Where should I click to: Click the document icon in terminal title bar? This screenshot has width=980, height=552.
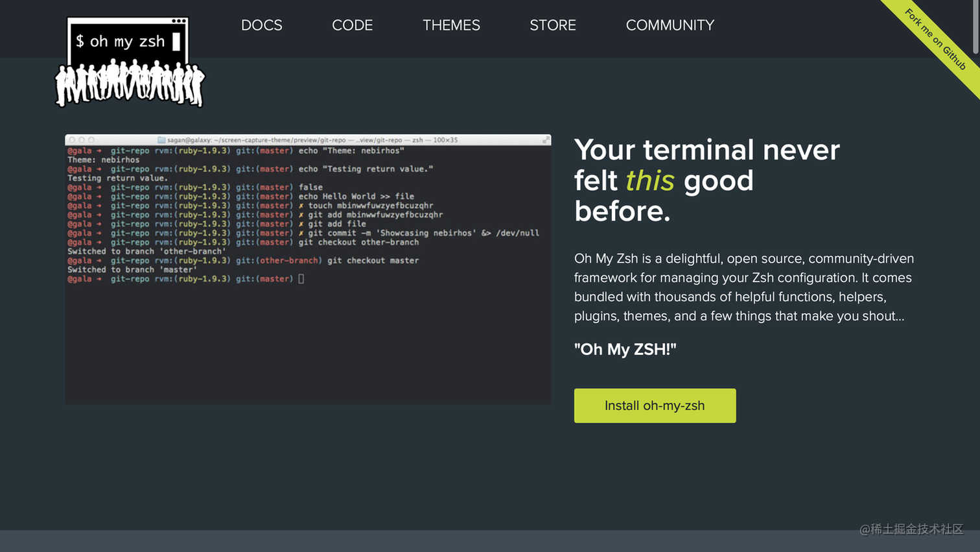(161, 139)
